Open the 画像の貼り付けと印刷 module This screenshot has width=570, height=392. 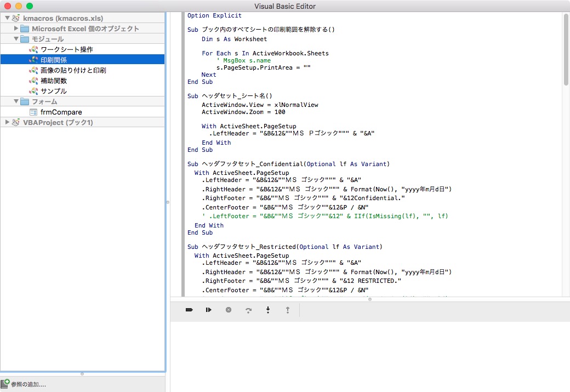pyautogui.click(x=83, y=70)
